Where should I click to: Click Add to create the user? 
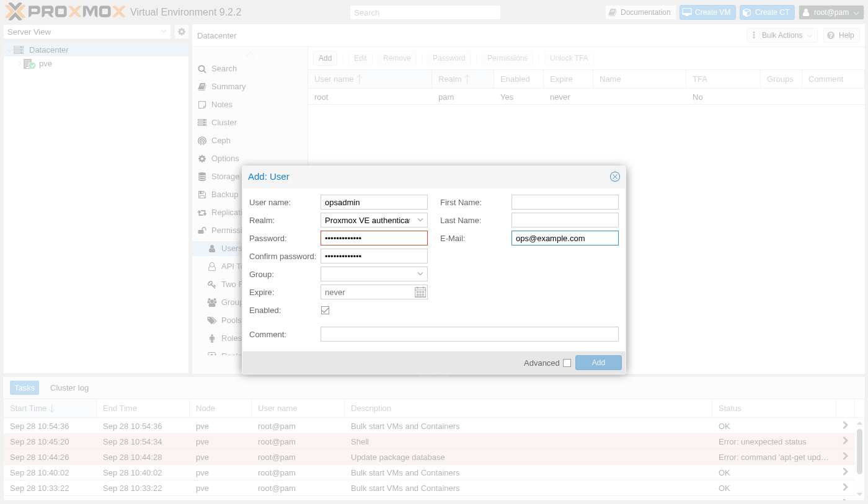click(x=598, y=363)
